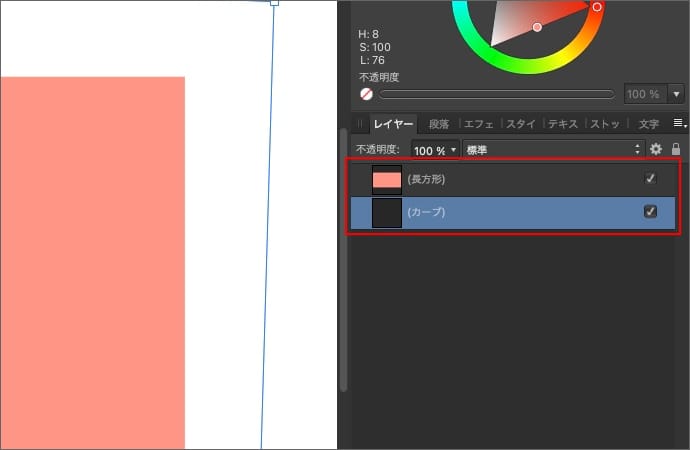Click the salmon rectangle on the canvas
Image resolution: width=690 pixels, height=450 pixels.
(92, 260)
